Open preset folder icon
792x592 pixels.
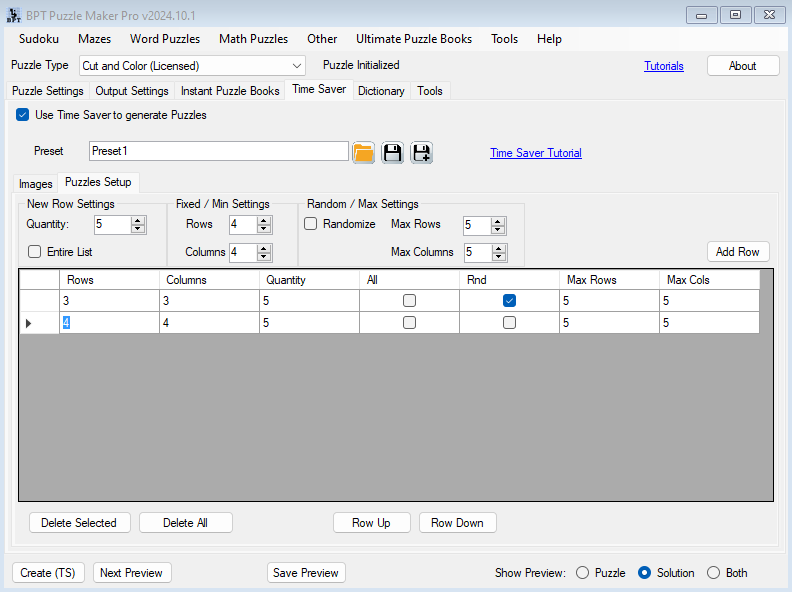pos(363,152)
